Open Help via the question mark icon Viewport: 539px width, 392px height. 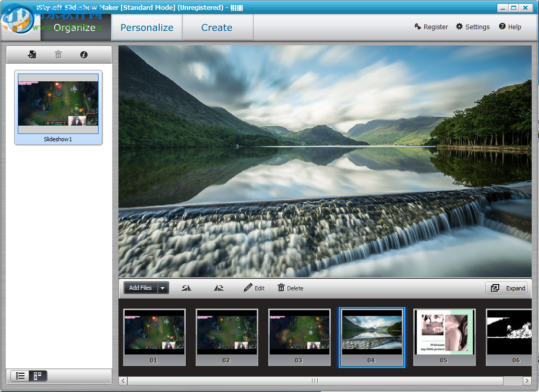(510, 27)
